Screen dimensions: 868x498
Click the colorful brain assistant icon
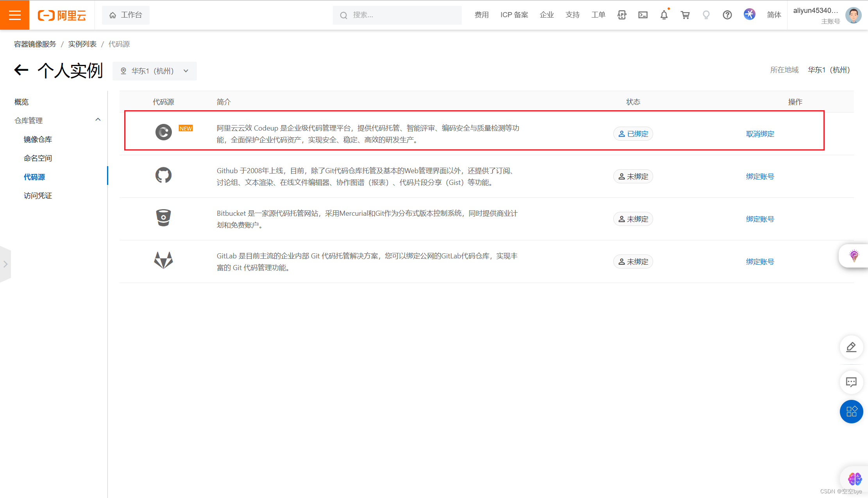click(x=855, y=478)
